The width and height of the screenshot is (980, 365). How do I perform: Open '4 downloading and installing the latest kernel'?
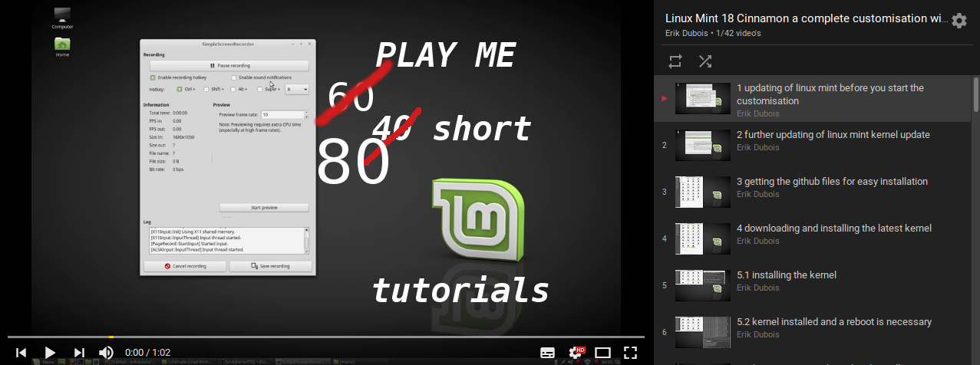point(834,229)
